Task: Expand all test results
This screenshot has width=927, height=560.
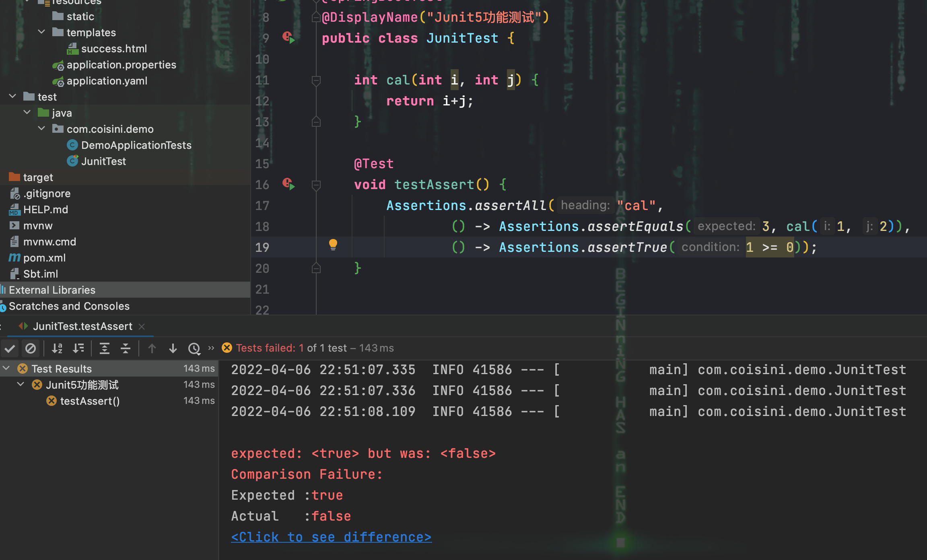Action: pos(105,348)
